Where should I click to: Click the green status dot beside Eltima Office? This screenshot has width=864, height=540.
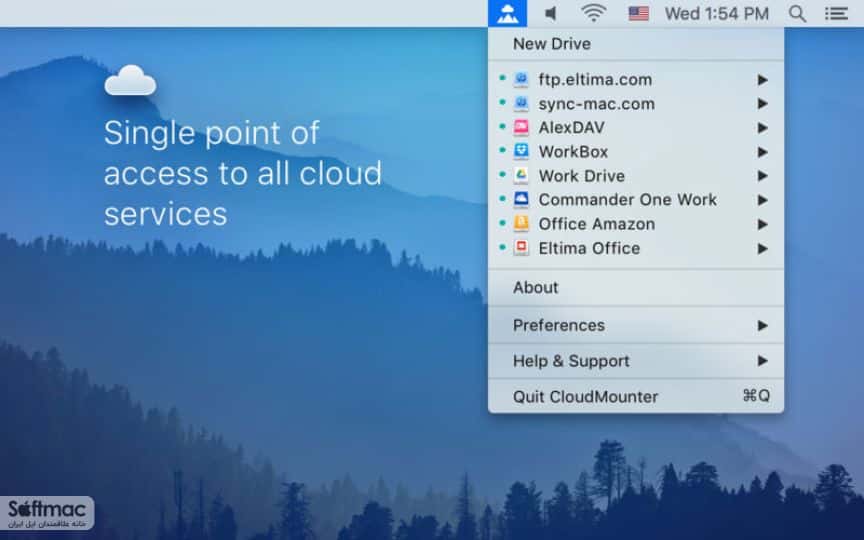click(x=502, y=247)
